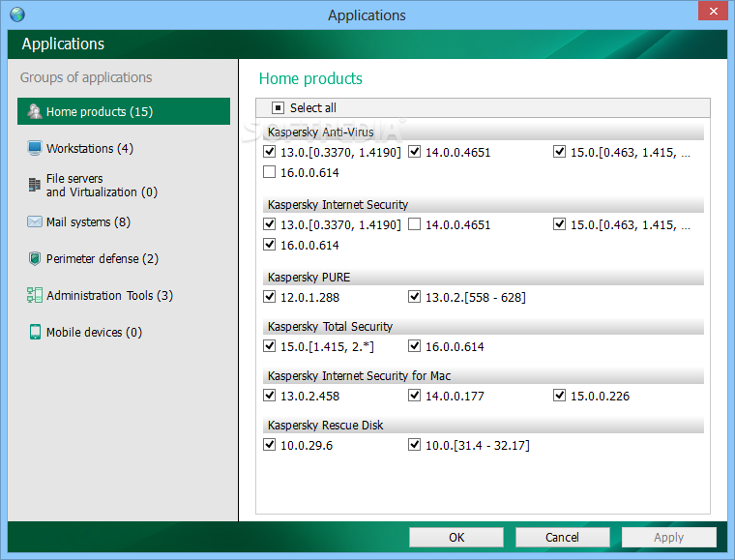Uncheck Kaspersky PURE 12.0.1.288 checkbox
Screen dimensions: 735x560
[269, 296]
